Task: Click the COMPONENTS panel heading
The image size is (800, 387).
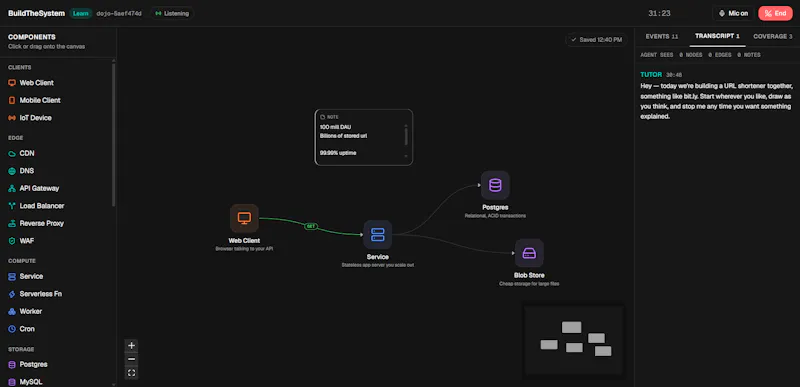Action: tap(32, 37)
